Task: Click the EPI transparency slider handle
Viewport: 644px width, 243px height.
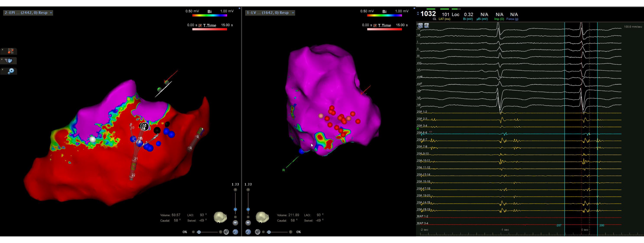Action: [x=199, y=232]
